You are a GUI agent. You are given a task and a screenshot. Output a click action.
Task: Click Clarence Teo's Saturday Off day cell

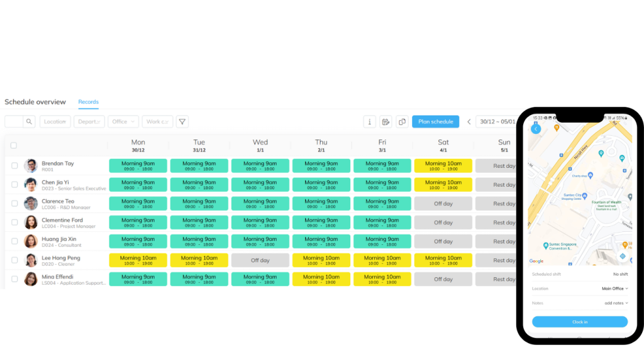443,204
